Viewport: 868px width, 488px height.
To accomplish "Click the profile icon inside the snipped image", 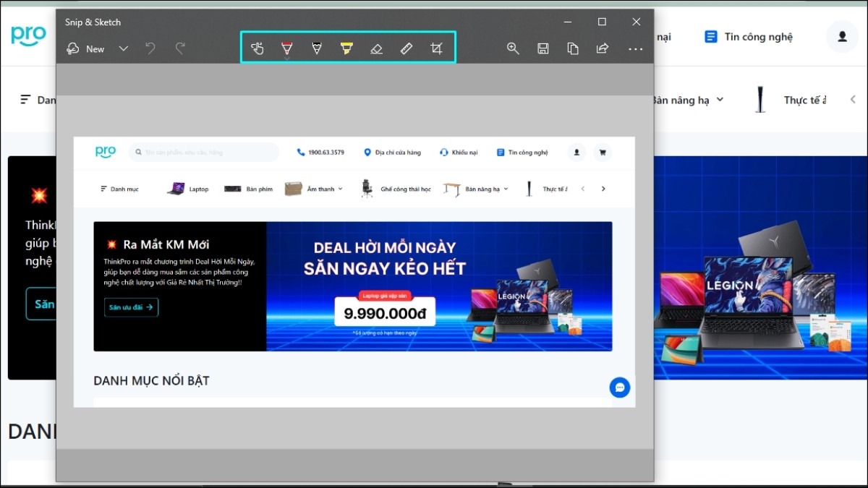I will pyautogui.click(x=576, y=152).
